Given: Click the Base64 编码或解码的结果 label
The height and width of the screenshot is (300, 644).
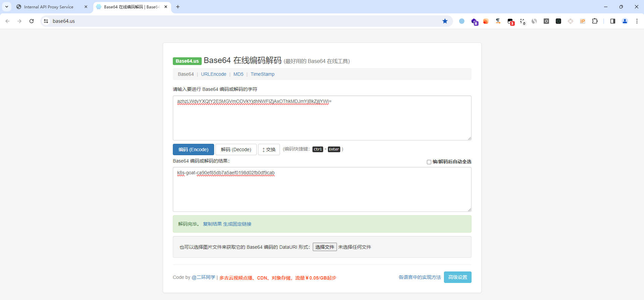Looking at the screenshot, I should coord(201,161).
